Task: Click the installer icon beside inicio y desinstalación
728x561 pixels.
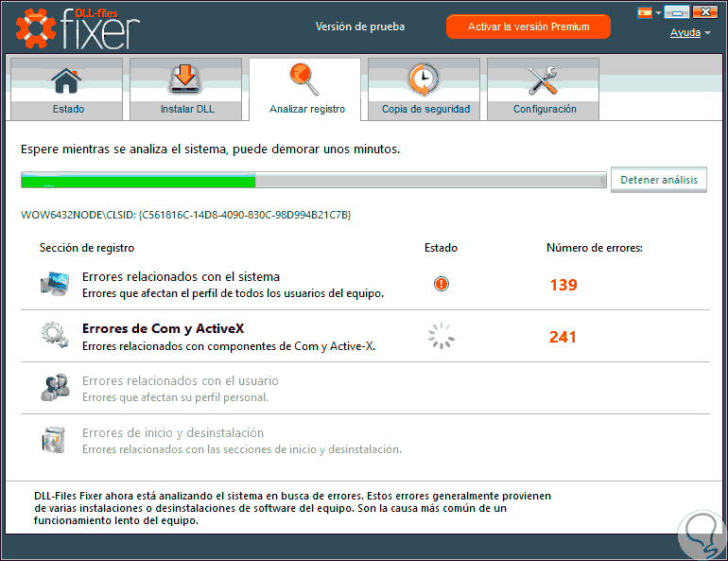Action: coord(54,439)
